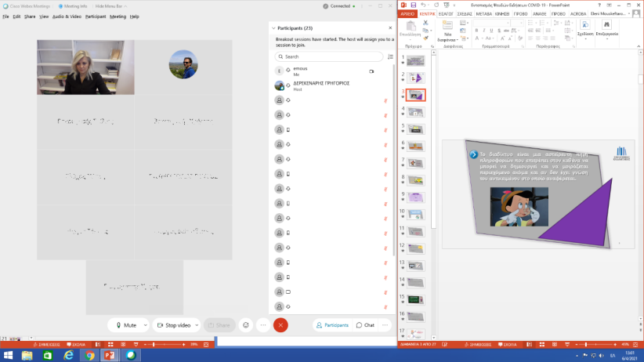644x362 pixels.
Task: Click the greyed-out Share button in Webex
Action: (219, 325)
